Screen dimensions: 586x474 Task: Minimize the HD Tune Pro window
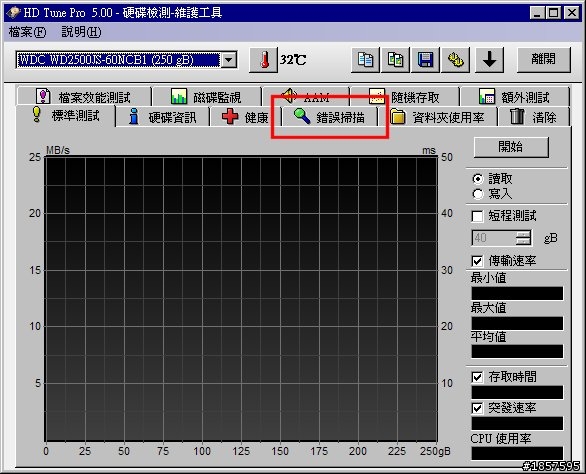[x=537, y=13]
